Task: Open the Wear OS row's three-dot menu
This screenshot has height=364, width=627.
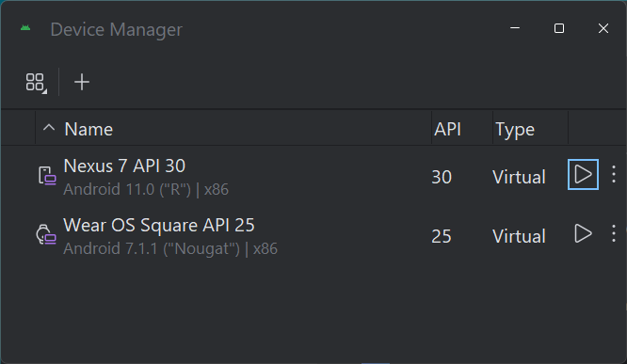Action: click(x=614, y=233)
